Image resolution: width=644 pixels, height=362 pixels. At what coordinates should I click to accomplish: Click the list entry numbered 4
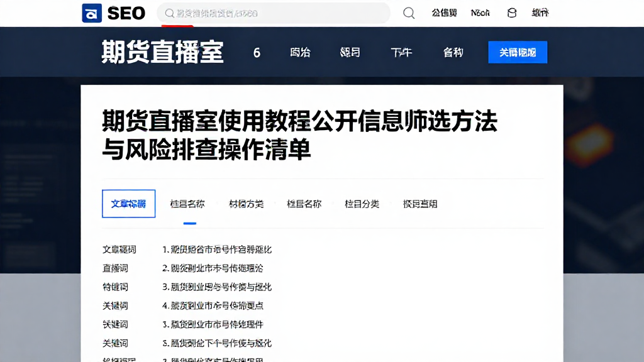tap(213, 306)
